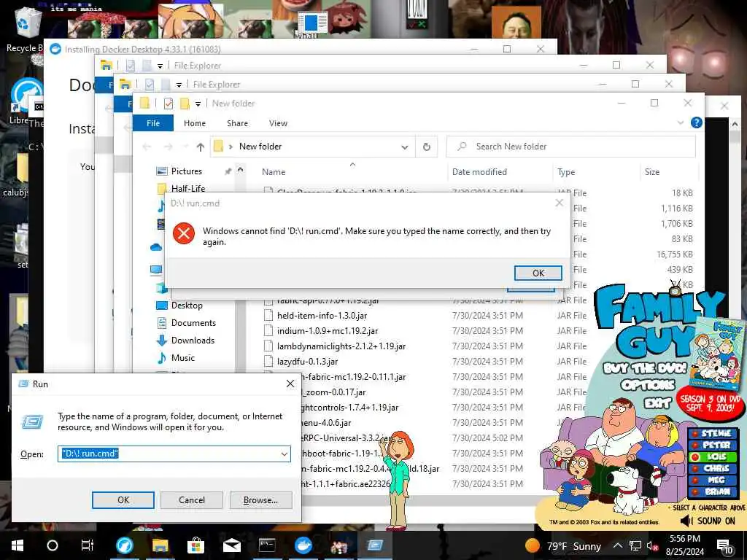Refresh the New folder address bar
Image resolution: width=747 pixels, height=560 pixels.
(426, 147)
